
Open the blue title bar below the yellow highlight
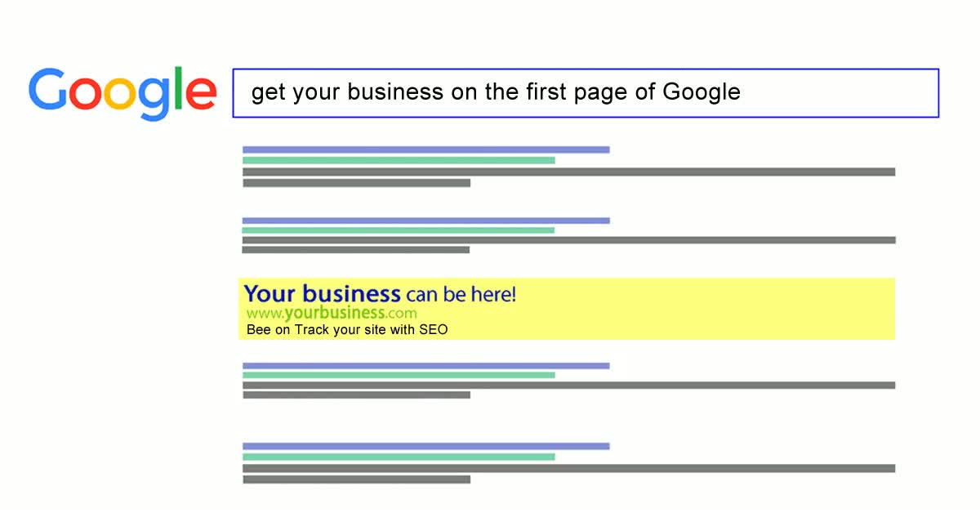(x=426, y=366)
